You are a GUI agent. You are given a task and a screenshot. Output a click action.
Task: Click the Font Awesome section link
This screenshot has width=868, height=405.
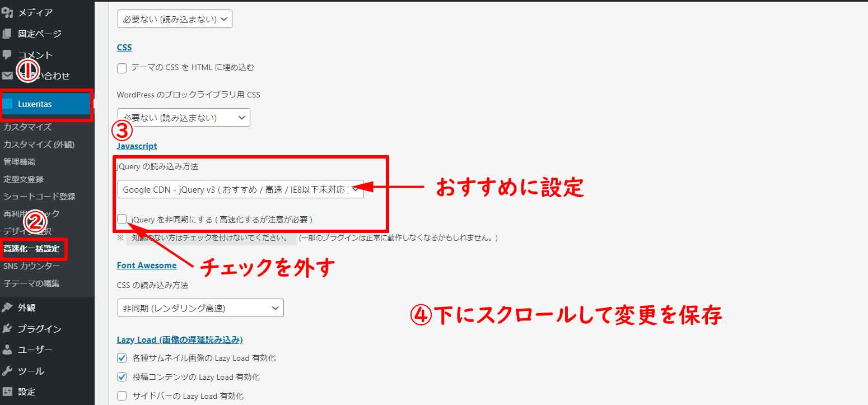147,266
